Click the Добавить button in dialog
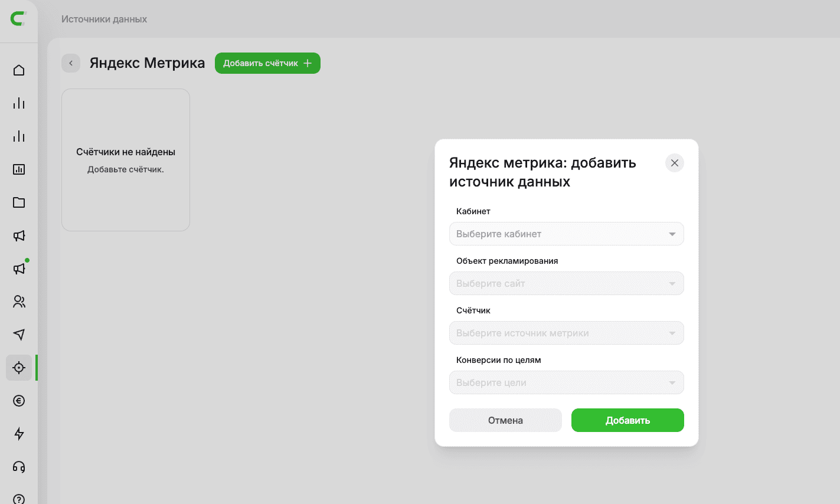This screenshot has width=840, height=504. coord(627,420)
